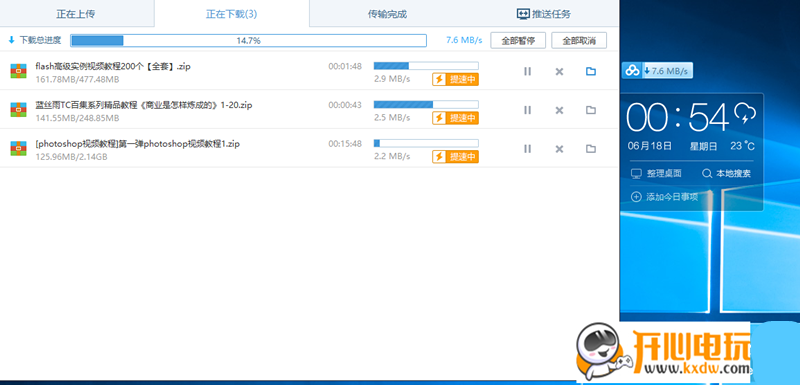
Task: Open the 推送任务 tab
Action: coord(543,14)
